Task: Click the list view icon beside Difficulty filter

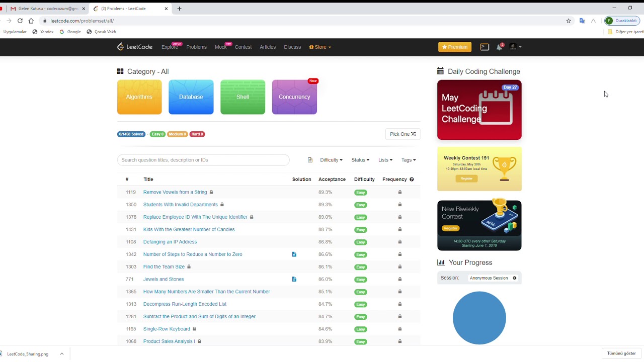Action: click(310, 160)
